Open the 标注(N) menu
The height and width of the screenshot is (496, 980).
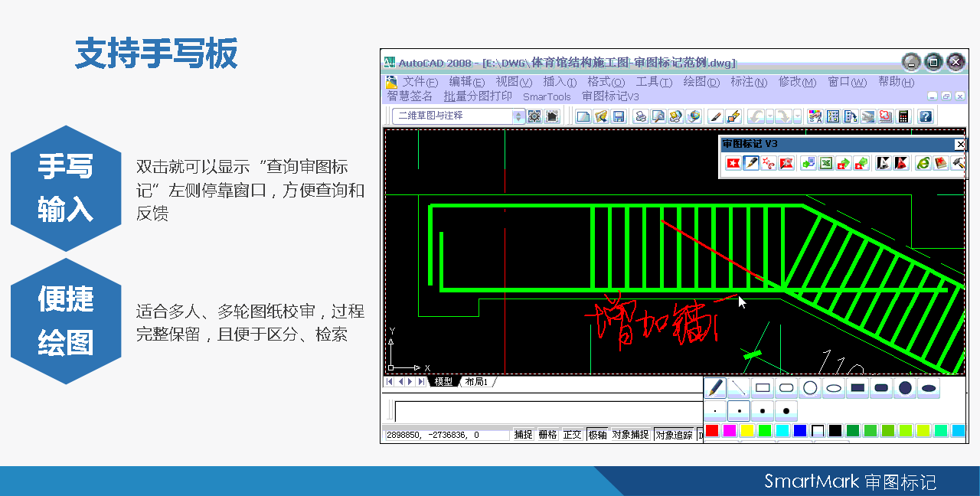749,82
